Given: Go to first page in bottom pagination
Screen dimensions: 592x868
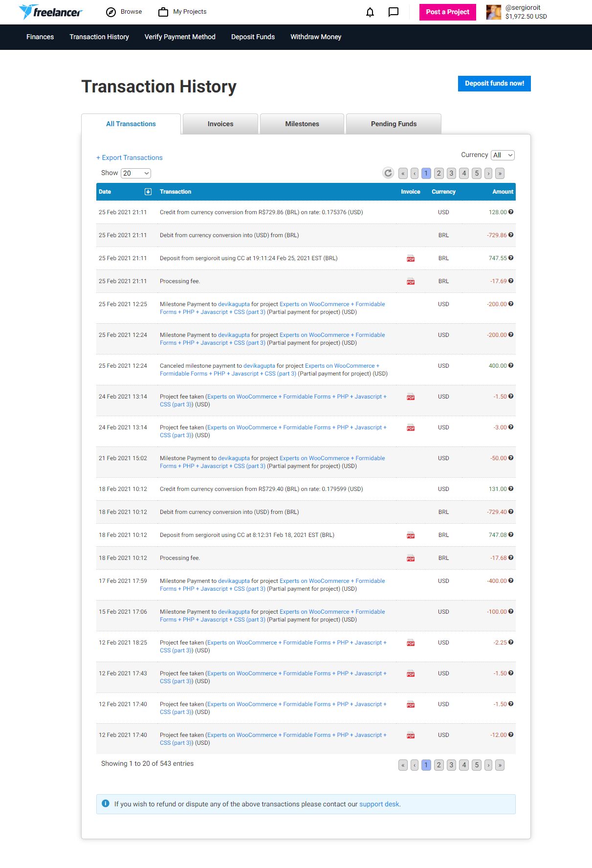Looking at the screenshot, I should [403, 765].
